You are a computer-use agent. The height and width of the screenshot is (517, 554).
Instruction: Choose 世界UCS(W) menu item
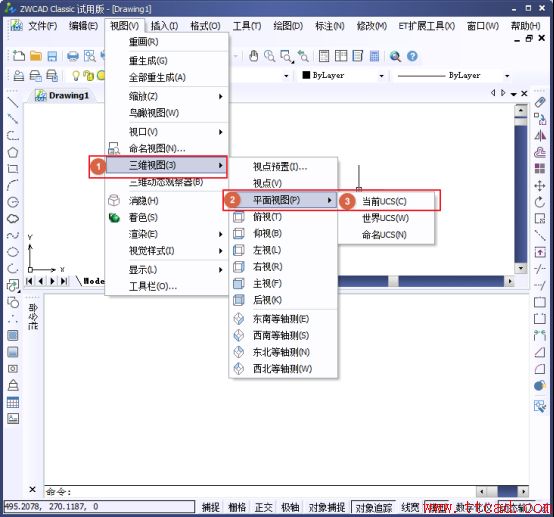(x=385, y=218)
